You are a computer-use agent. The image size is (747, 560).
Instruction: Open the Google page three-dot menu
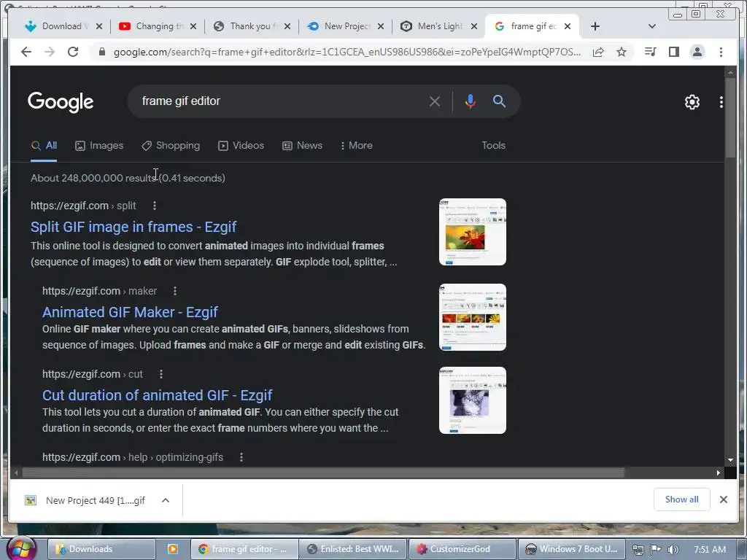click(721, 102)
